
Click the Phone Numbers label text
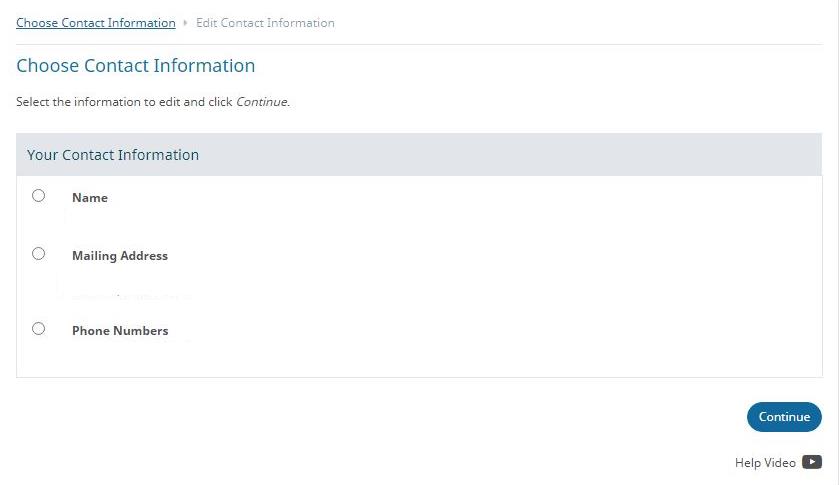[120, 331]
